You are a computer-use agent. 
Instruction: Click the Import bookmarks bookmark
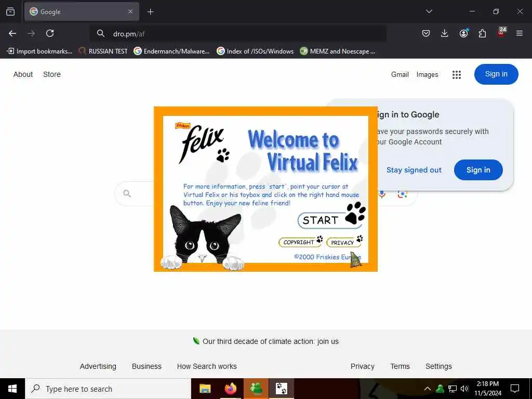tap(39, 51)
